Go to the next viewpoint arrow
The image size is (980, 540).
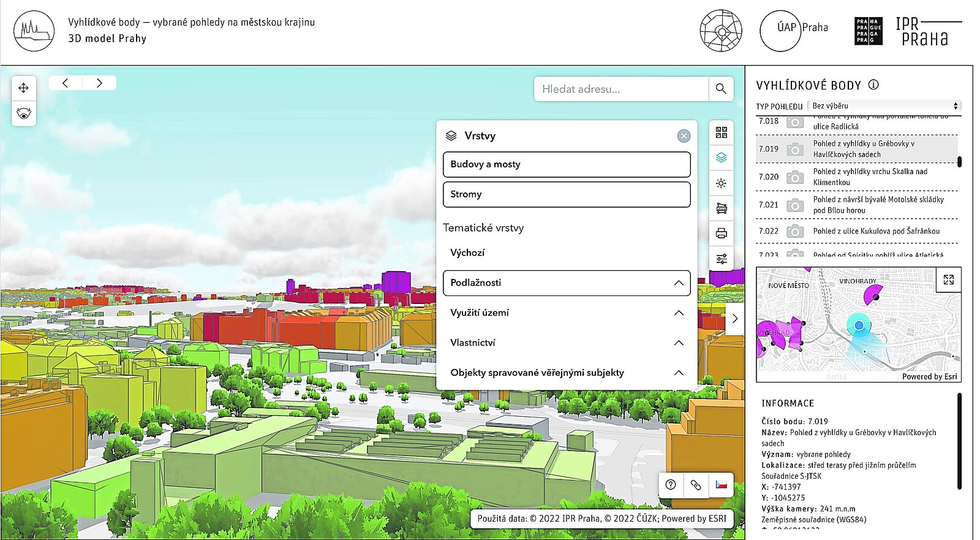[99, 83]
